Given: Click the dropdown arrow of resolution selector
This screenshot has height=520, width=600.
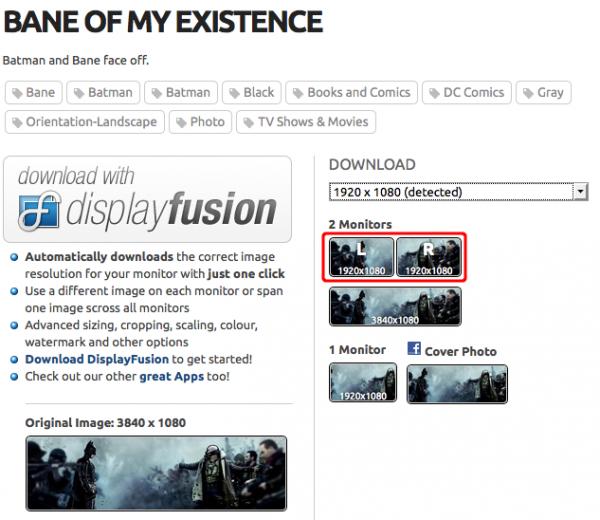Looking at the screenshot, I should [x=580, y=191].
